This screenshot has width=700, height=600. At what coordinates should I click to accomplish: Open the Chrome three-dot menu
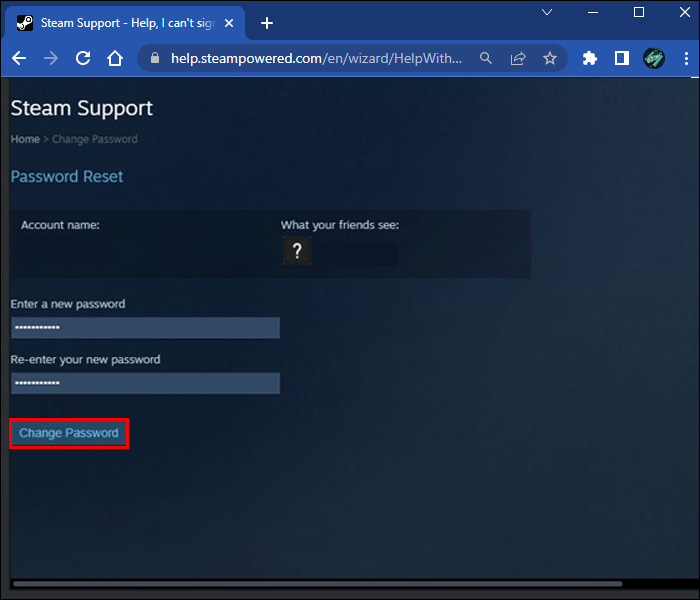(686, 58)
